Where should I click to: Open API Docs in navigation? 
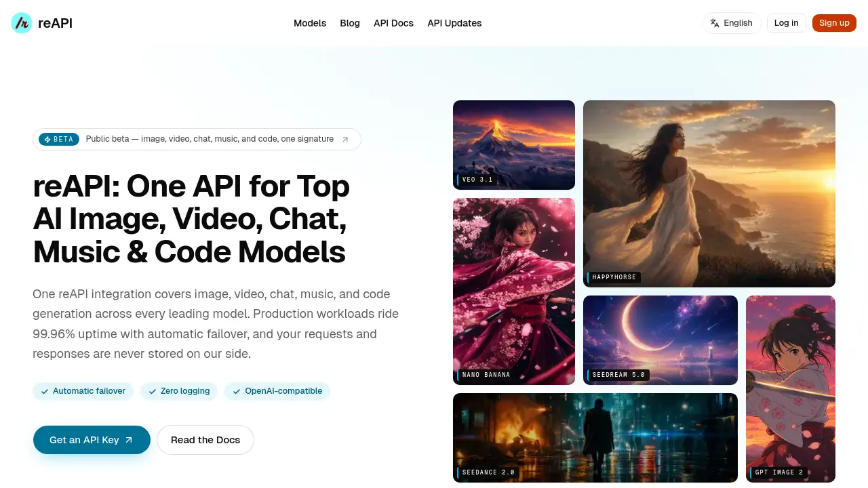click(x=393, y=23)
